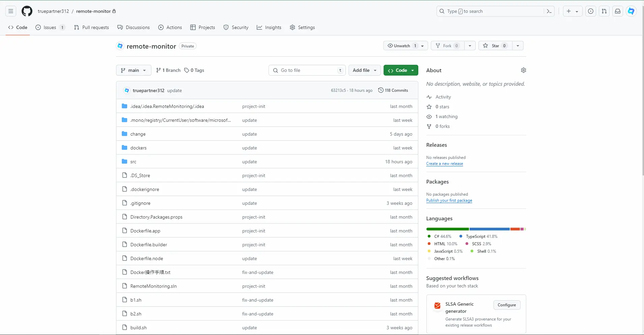Open the notifications inbox icon
The image size is (644, 335).
coord(617,11)
